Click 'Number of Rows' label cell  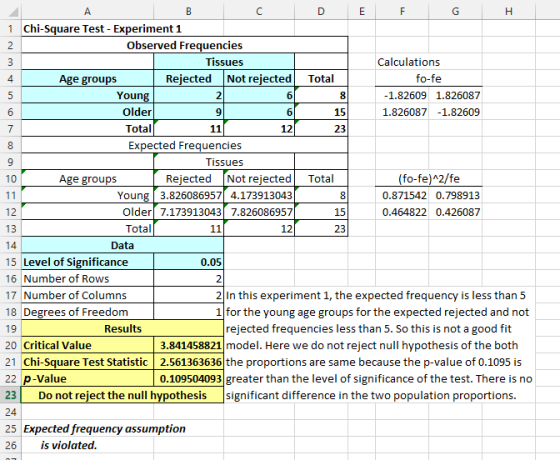tap(88, 279)
